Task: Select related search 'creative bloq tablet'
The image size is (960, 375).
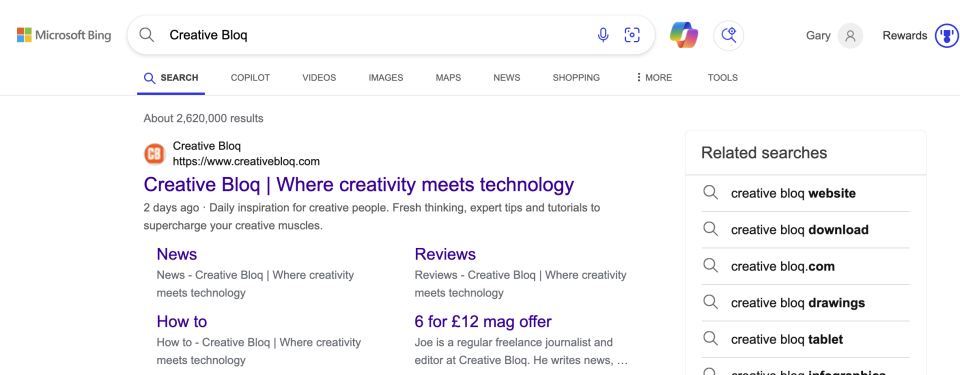Action: [787, 339]
